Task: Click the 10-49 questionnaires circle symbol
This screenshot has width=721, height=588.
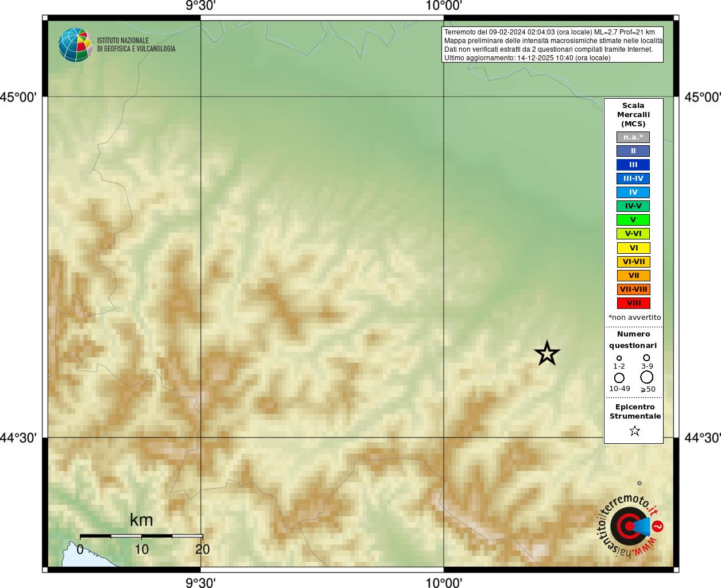Action: coord(619,378)
